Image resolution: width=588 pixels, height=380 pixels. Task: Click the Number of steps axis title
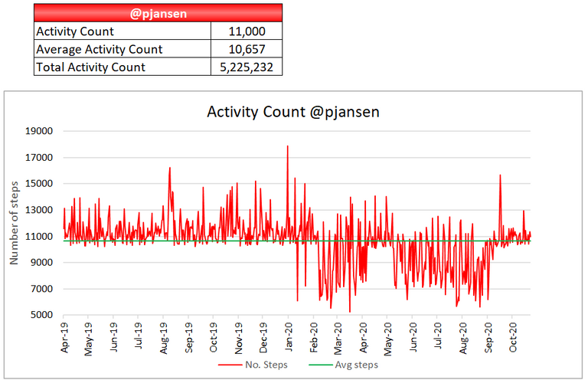click(15, 223)
